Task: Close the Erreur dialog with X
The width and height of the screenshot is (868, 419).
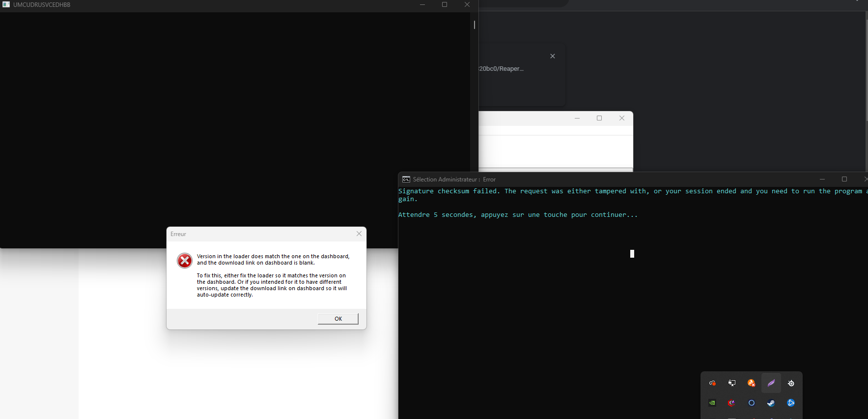Action: pyautogui.click(x=359, y=234)
